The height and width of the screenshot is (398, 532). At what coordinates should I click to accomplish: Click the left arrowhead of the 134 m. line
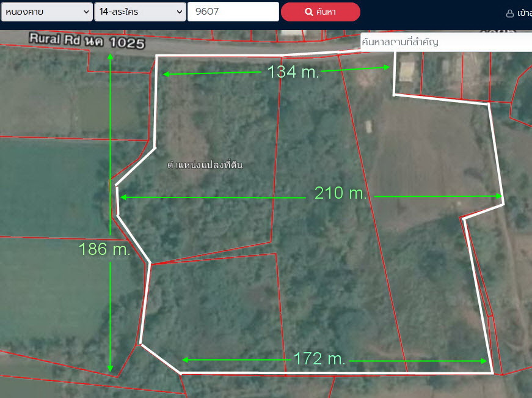pos(166,74)
